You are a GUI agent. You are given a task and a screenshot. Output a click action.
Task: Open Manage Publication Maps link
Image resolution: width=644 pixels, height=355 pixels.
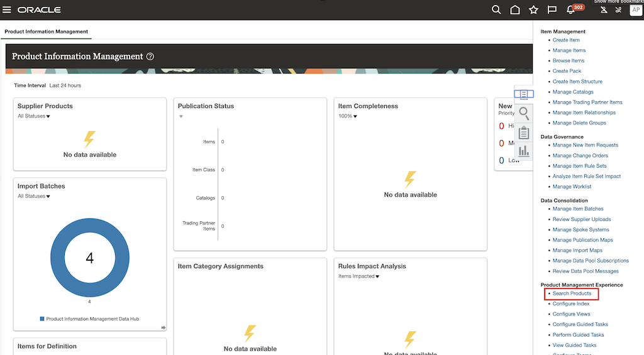pyautogui.click(x=582, y=239)
